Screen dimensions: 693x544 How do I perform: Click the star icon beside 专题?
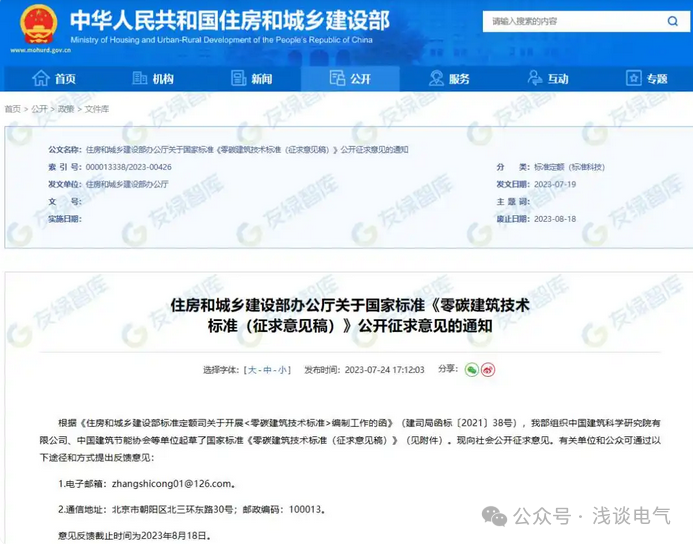pos(633,78)
